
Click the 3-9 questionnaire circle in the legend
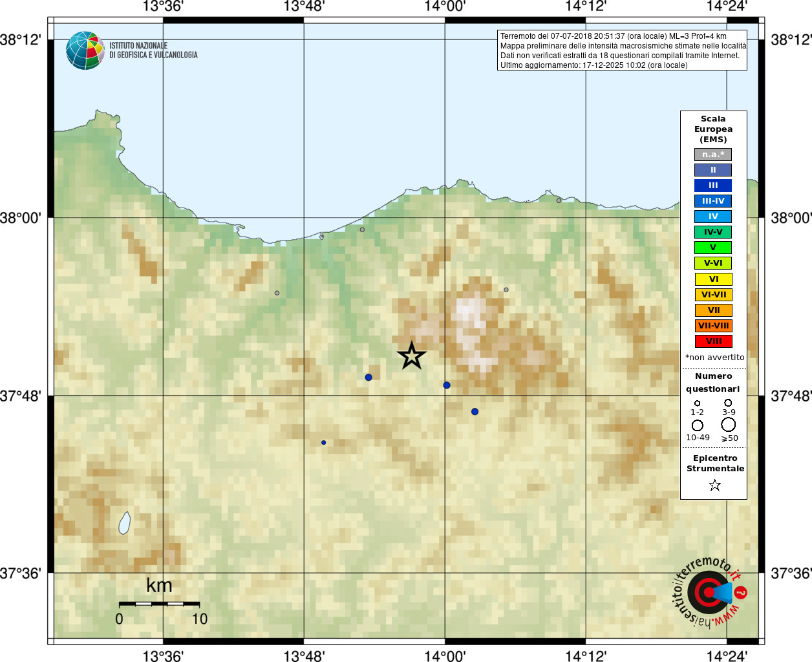(x=728, y=403)
